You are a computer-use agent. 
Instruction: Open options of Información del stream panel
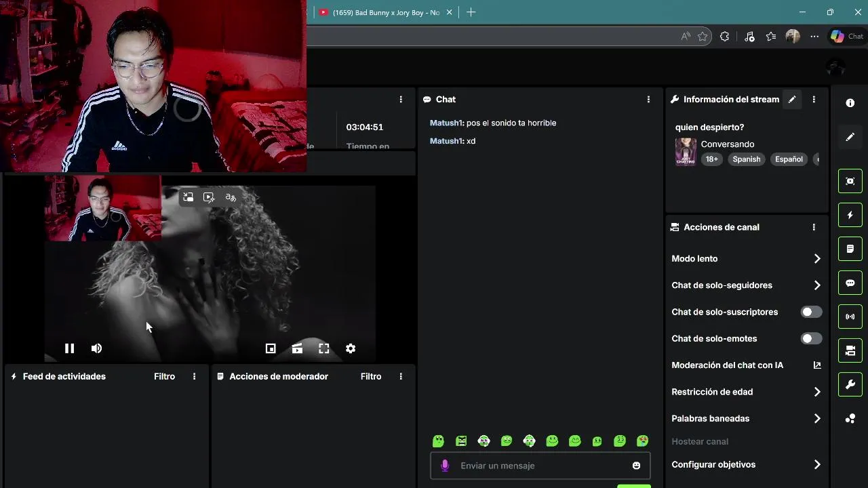click(814, 99)
